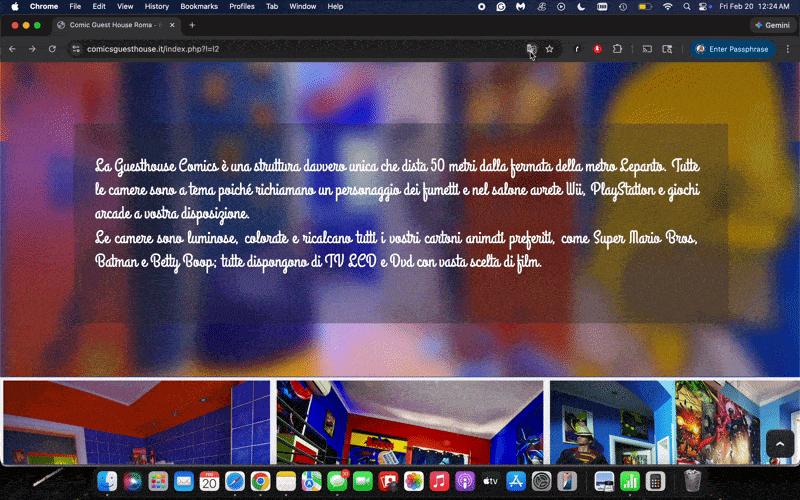Open Trash from the Dock

[x=692, y=481]
